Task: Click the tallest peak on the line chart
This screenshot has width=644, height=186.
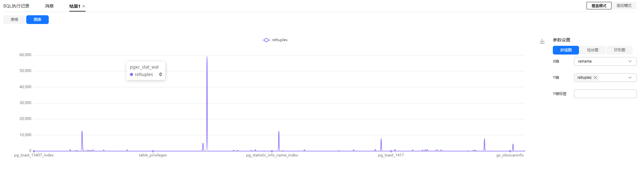Action: 207,57
